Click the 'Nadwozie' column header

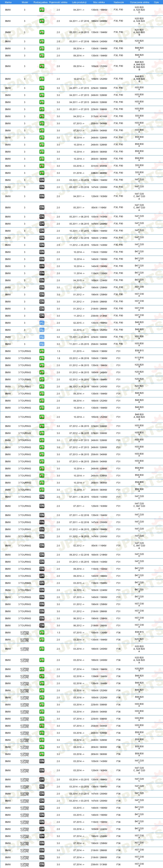pyautogui.click(x=119, y=2)
